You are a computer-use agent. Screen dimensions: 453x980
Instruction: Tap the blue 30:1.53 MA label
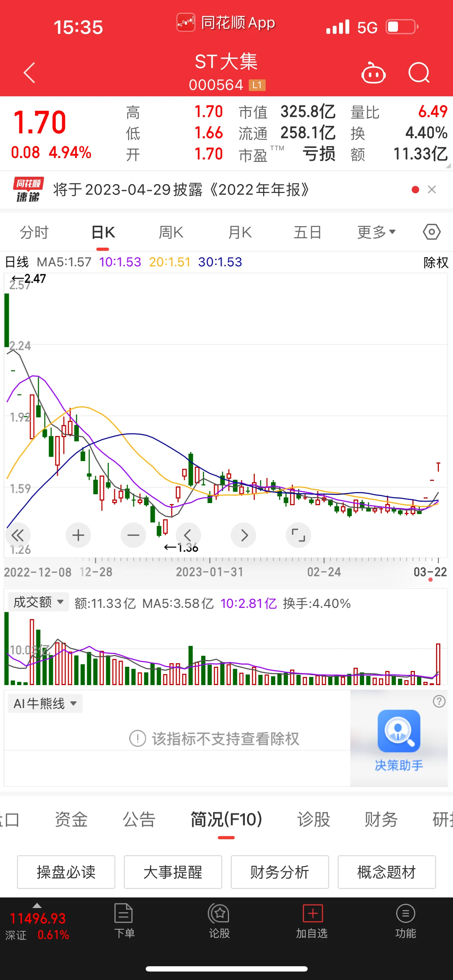[220, 262]
